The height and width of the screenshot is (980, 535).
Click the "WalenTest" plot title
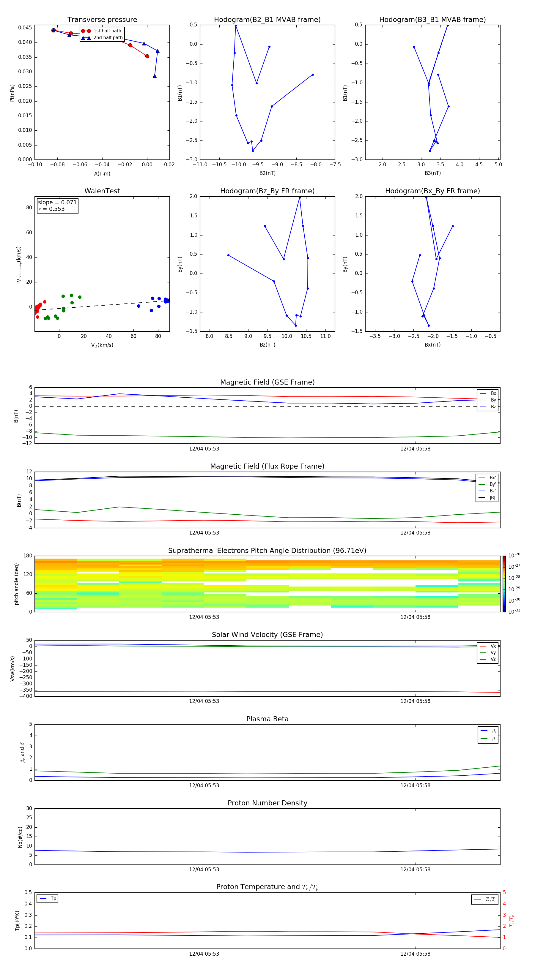click(102, 191)
